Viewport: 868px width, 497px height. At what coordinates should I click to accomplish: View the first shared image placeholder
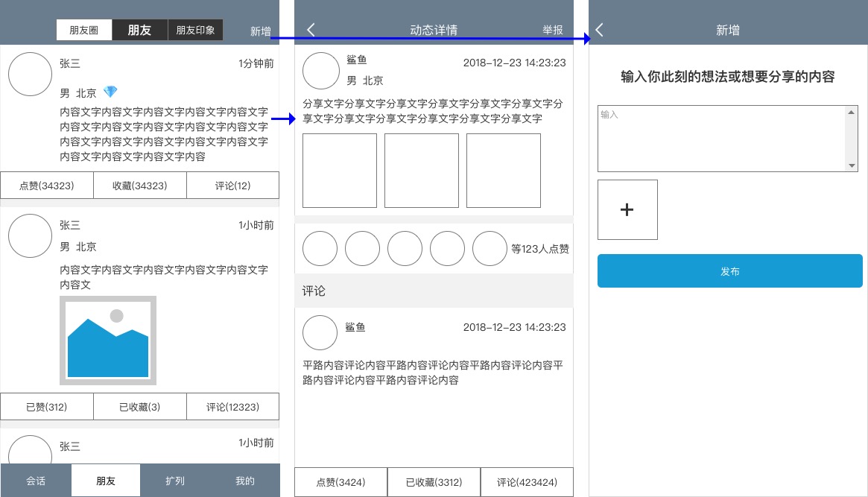coord(340,171)
